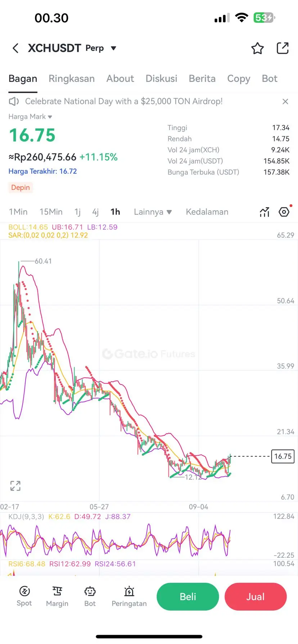
Task: Tap the Depin tag
Action: 21,188
